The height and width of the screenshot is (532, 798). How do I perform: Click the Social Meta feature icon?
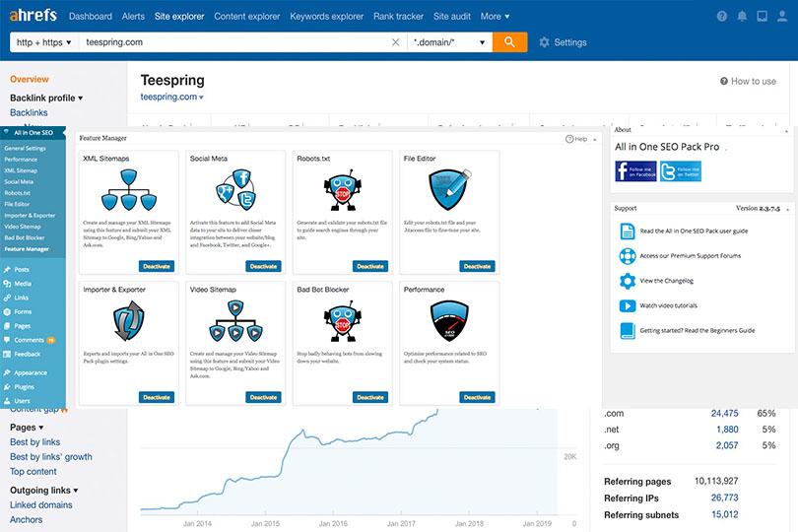235,188
